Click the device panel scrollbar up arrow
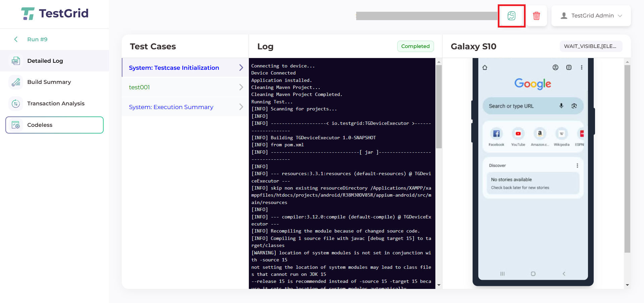The height and width of the screenshot is (303, 644). 627,62
